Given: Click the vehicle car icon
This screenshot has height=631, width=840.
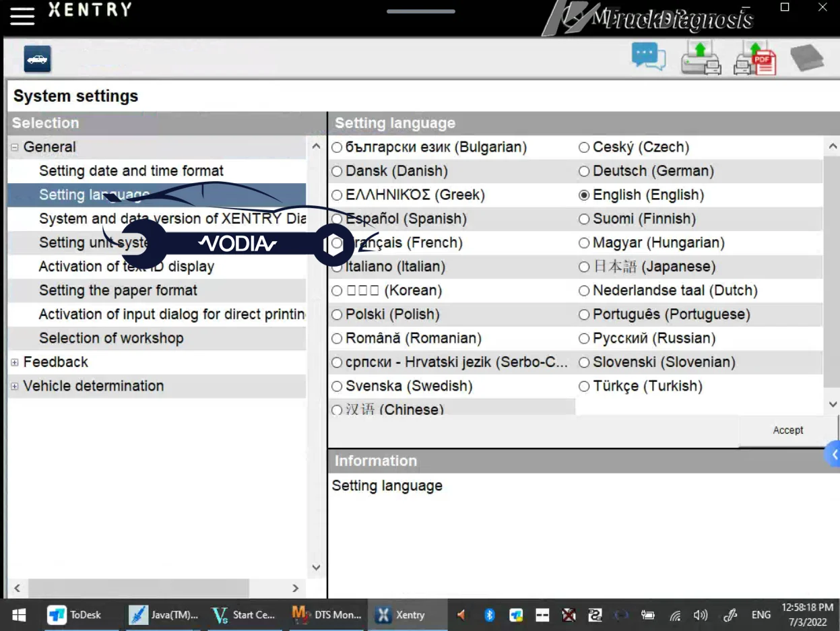Looking at the screenshot, I should (x=38, y=59).
